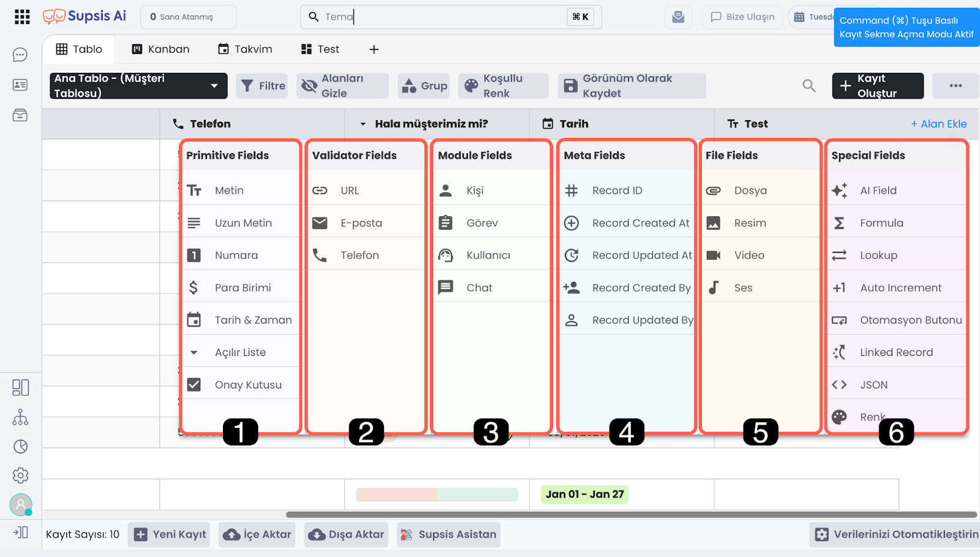The height and width of the screenshot is (557, 980).
Task: Open the three-dots more options menu
Action: [x=956, y=86]
